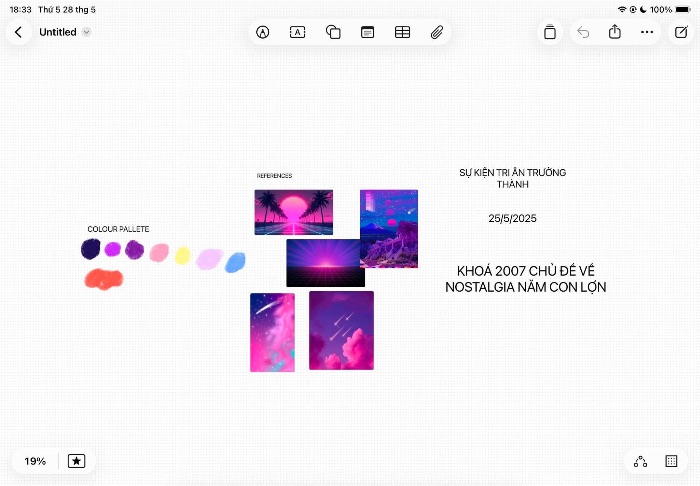
Task: Select the COLOUR PALLETE text label
Action: pyautogui.click(x=118, y=229)
